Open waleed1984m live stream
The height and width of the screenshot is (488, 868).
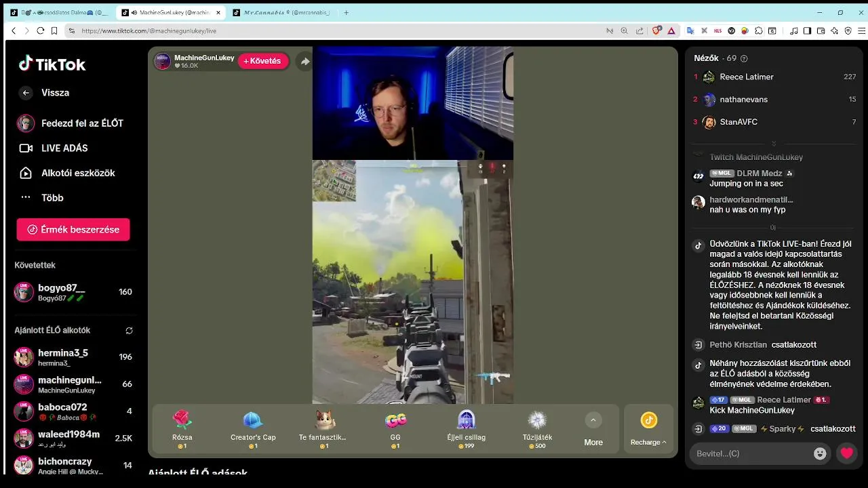[73, 439]
